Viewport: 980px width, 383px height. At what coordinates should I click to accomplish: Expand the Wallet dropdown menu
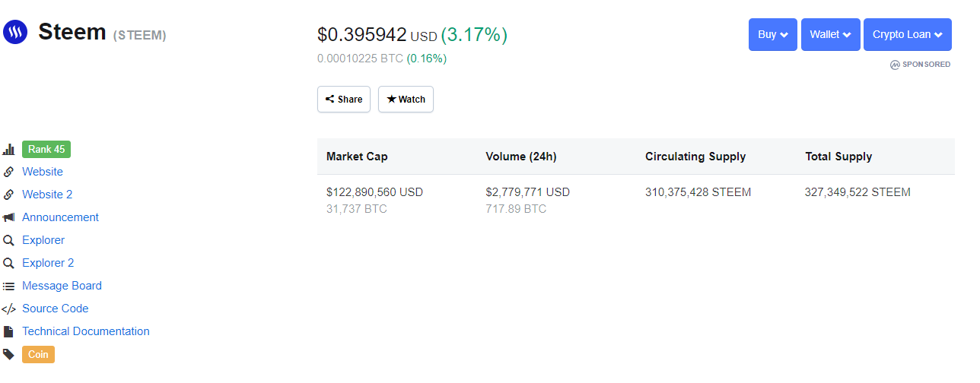[x=830, y=34]
